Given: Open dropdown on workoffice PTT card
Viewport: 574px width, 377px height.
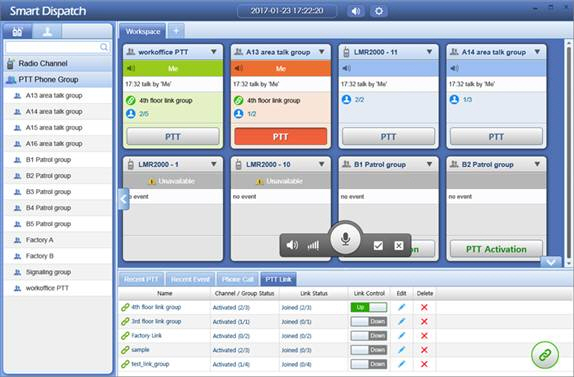Looking at the screenshot, I should click(214, 52).
